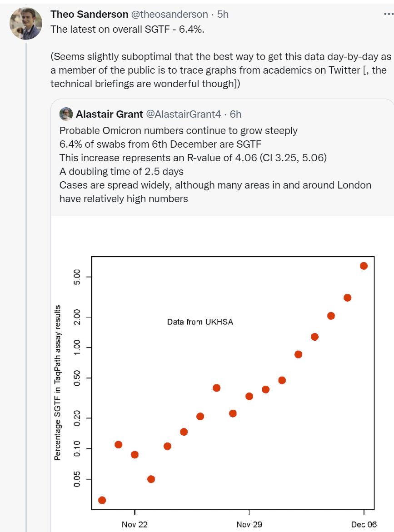Screen dimensions: 394x532
Task: Click the Nov 29 axis label
Action: click(249, 525)
